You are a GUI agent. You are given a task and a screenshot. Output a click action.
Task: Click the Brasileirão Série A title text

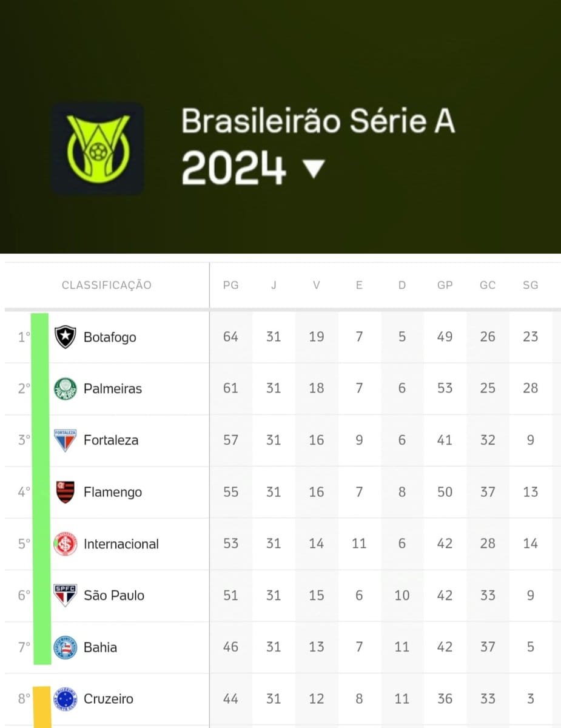coord(318,121)
